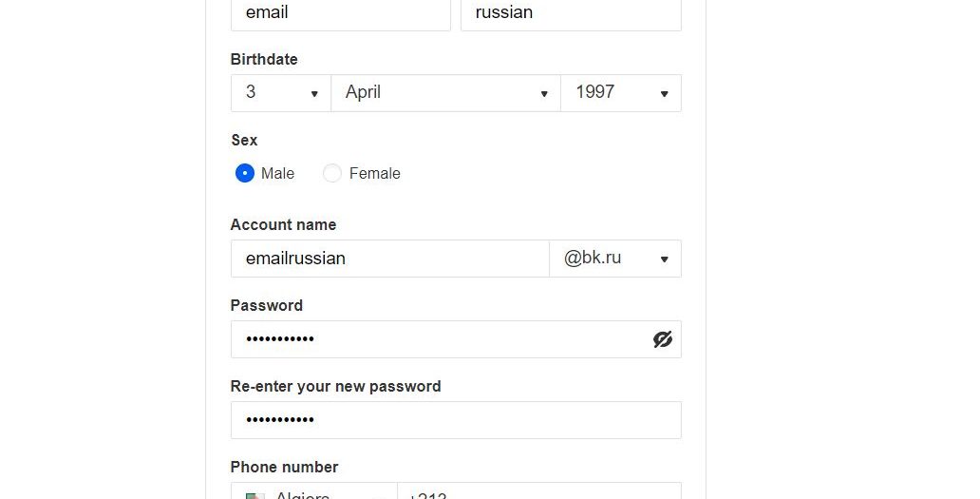980x499 pixels.
Task: Select the Female radio button
Action: pyautogui.click(x=331, y=173)
